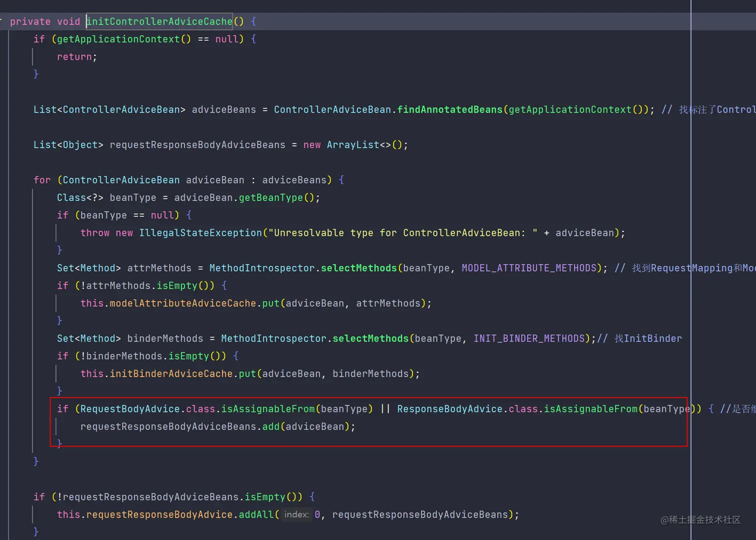Click the modelAttributeAdviceCache field

(x=183, y=303)
